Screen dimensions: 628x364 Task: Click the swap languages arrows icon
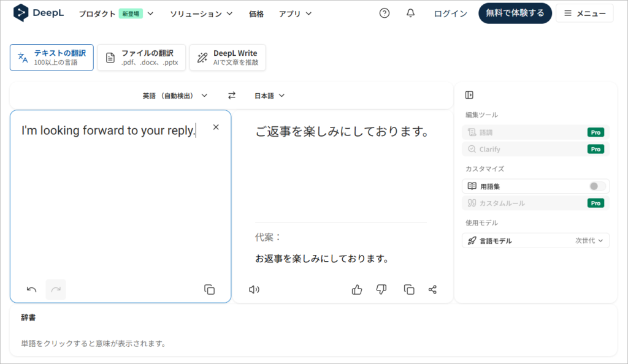232,96
